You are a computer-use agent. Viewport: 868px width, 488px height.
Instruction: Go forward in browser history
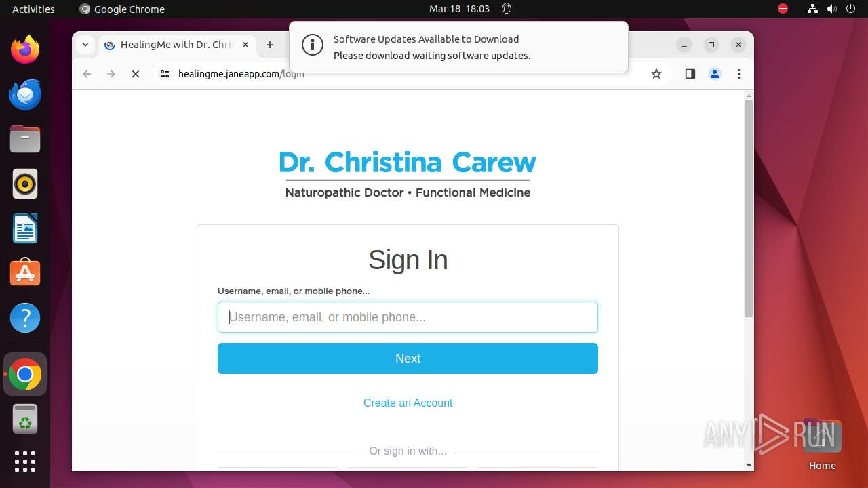pos(111,74)
